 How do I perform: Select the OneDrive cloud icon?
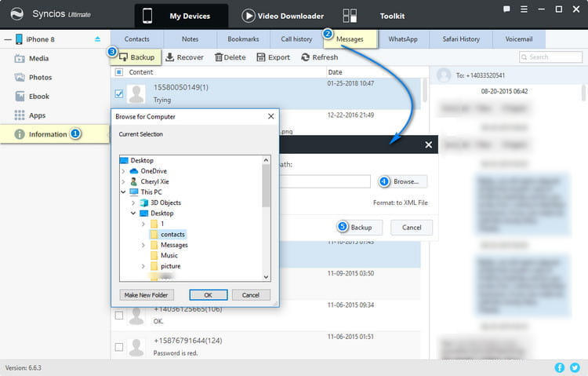134,171
